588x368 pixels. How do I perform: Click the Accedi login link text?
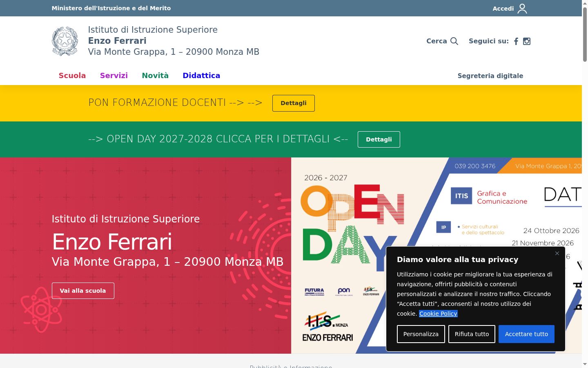click(503, 9)
